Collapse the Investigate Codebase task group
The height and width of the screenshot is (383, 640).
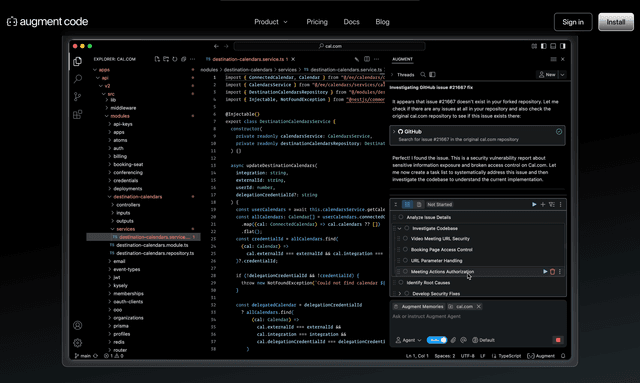click(400, 228)
